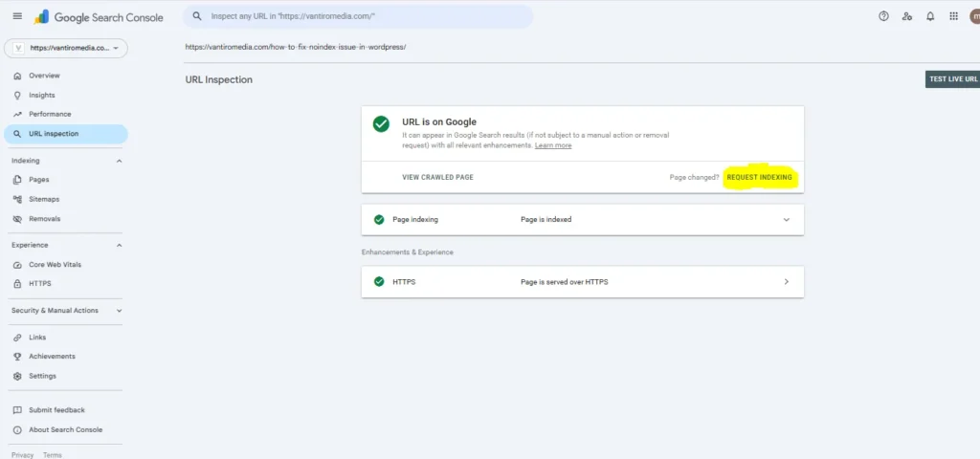Expand Security & Manual Actions section
Viewport: 980px width, 459px height.
coord(120,311)
